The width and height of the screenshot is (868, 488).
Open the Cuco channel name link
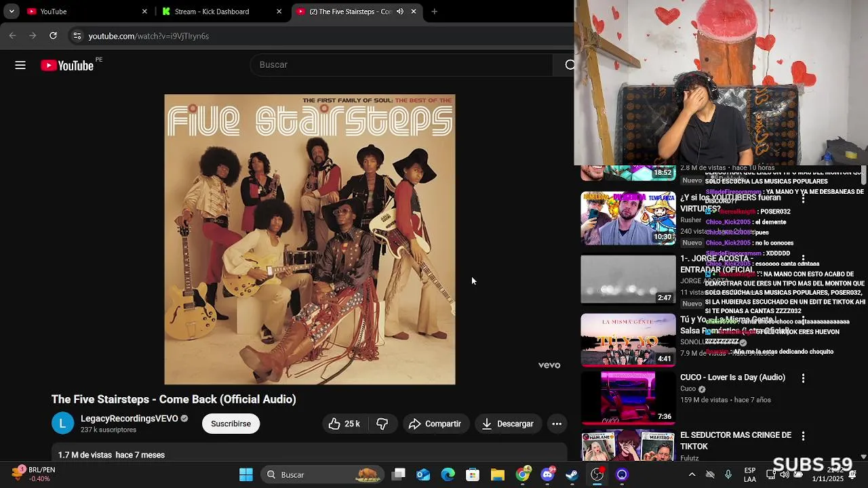pos(688,389)
